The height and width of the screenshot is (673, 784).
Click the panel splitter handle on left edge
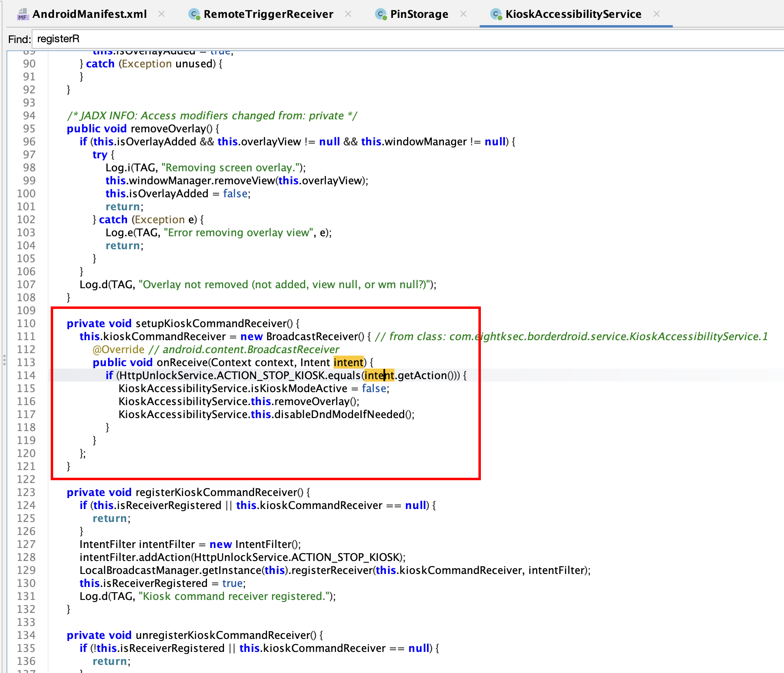click(4, 360)
